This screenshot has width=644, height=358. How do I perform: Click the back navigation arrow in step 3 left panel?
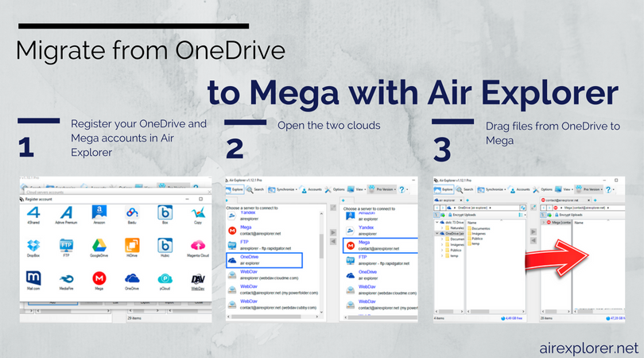click(437, 208)
